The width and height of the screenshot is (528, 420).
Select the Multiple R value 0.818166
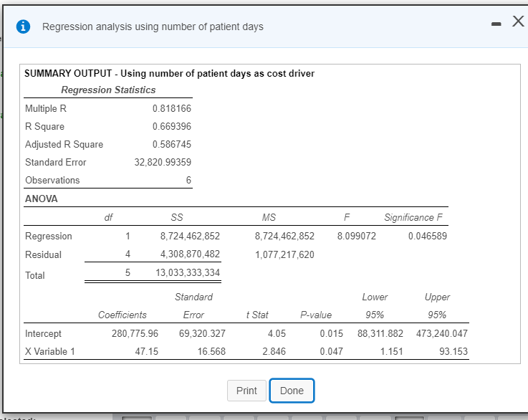pos(172,108)
